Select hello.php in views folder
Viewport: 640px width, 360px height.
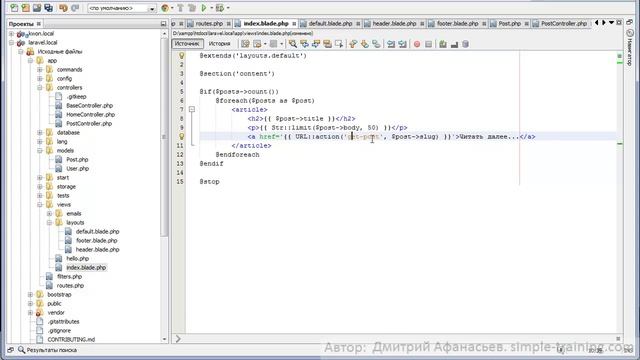78,258
